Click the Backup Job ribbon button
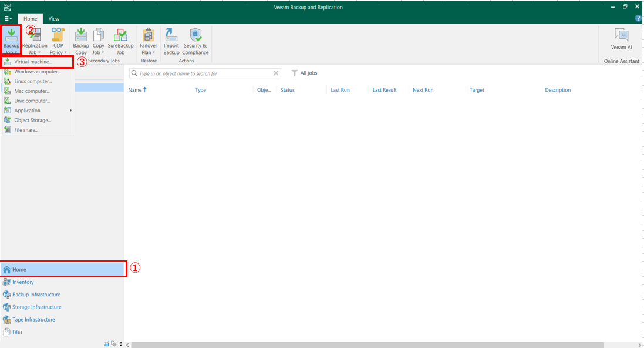The height and width of the screenshot is (348, 644). [11, 41]
